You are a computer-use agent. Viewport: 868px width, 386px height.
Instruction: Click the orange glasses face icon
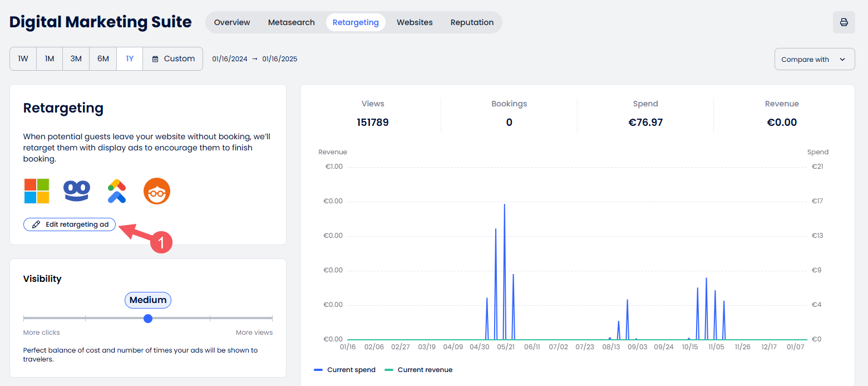[x=157, y=191]
